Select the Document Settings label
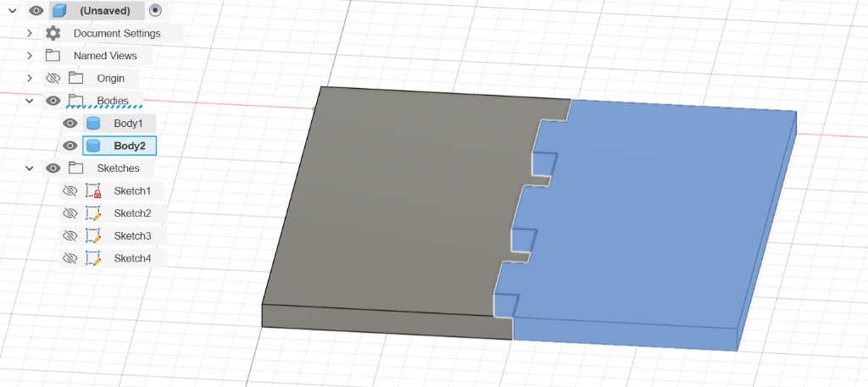Image resolution: width=868 pixels, height=387 pixels. coord(117,33)
